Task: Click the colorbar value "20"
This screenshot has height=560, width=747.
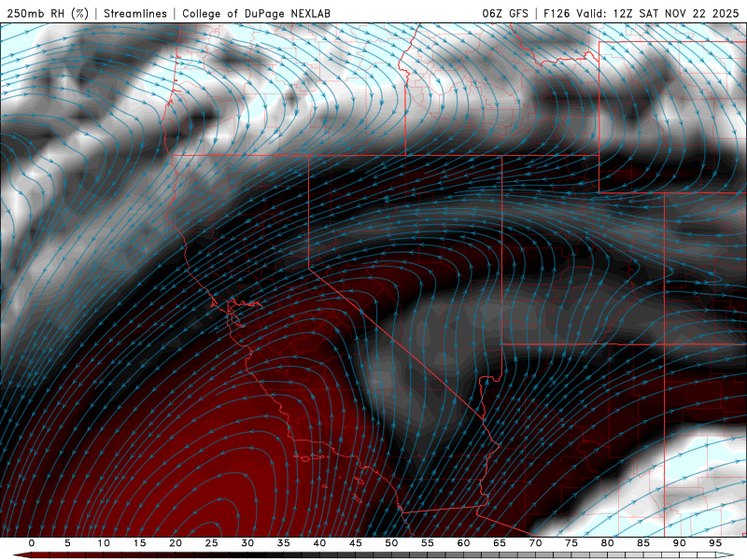Action: [176, 543]
